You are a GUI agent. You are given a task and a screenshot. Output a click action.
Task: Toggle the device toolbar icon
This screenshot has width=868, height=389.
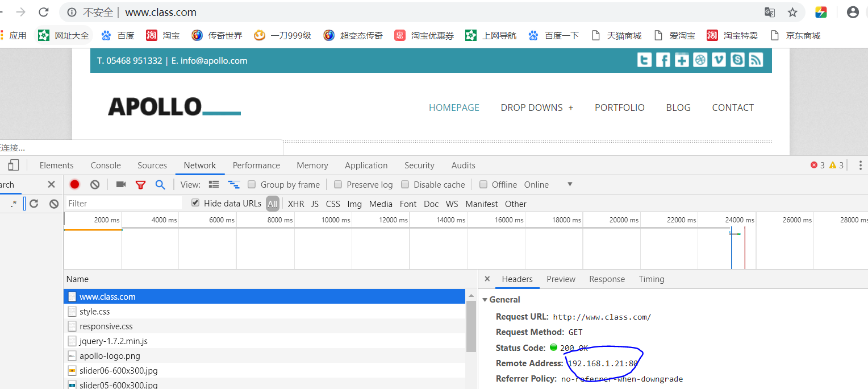coord(14,165)
